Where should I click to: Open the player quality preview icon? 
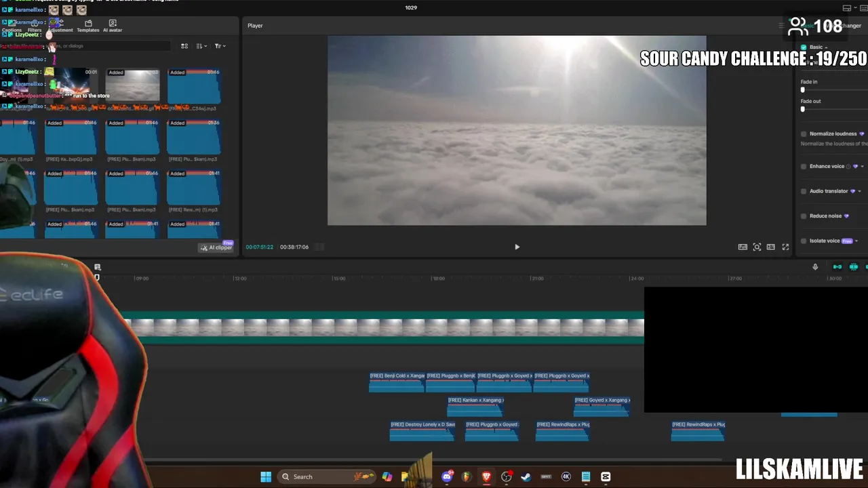tap(743, 247)
